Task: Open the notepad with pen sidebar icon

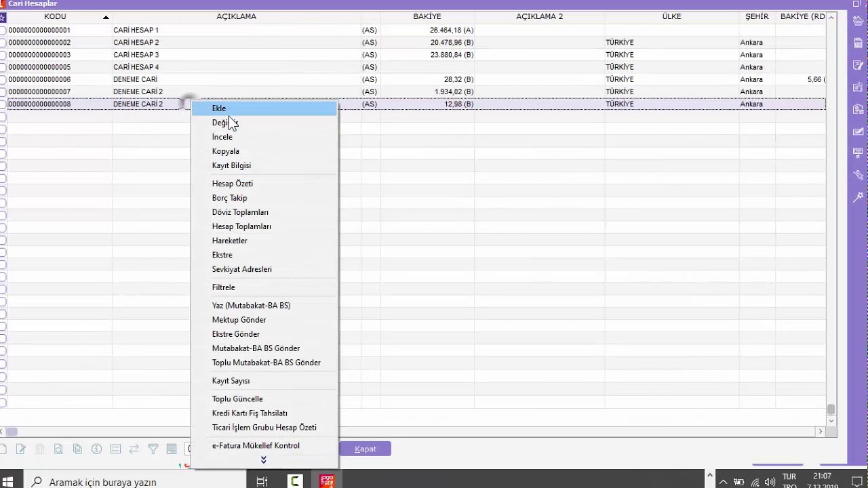Action: click(859, 65)
